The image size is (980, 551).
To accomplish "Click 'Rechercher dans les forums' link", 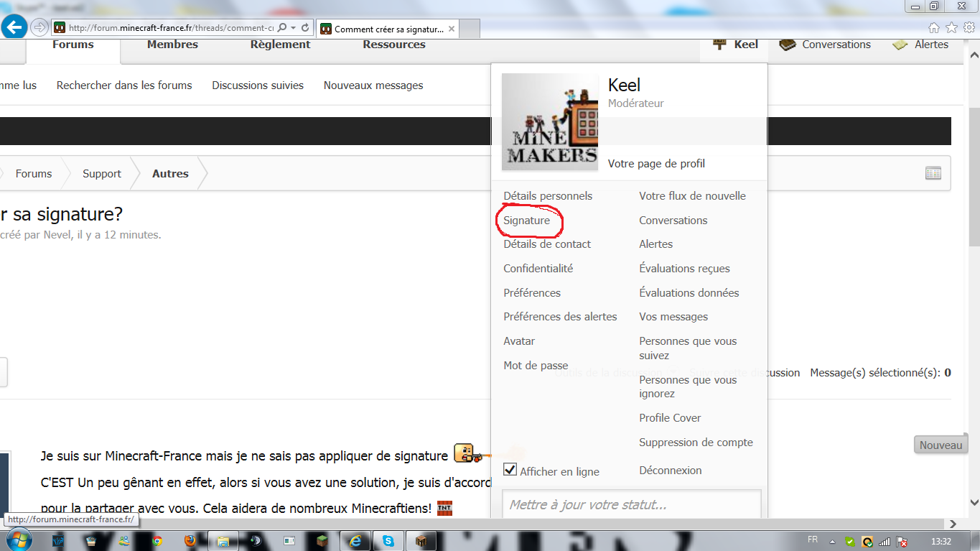I will pos(124,85).
